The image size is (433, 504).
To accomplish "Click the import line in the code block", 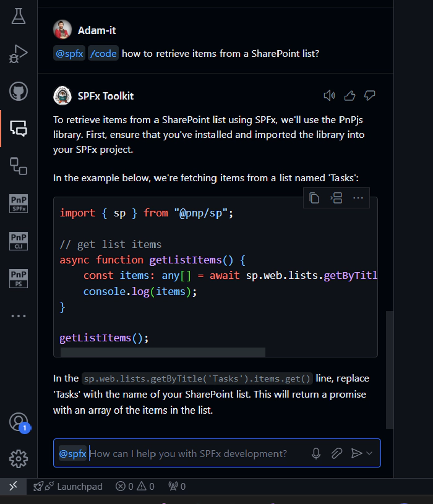I will [146, 213].
